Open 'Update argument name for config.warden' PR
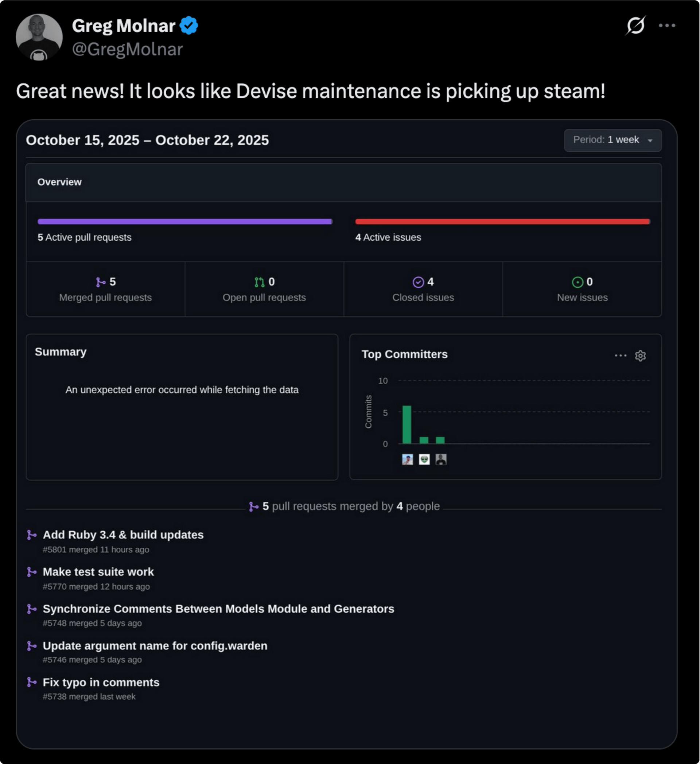700x765 pixels. tap(155, 646)
